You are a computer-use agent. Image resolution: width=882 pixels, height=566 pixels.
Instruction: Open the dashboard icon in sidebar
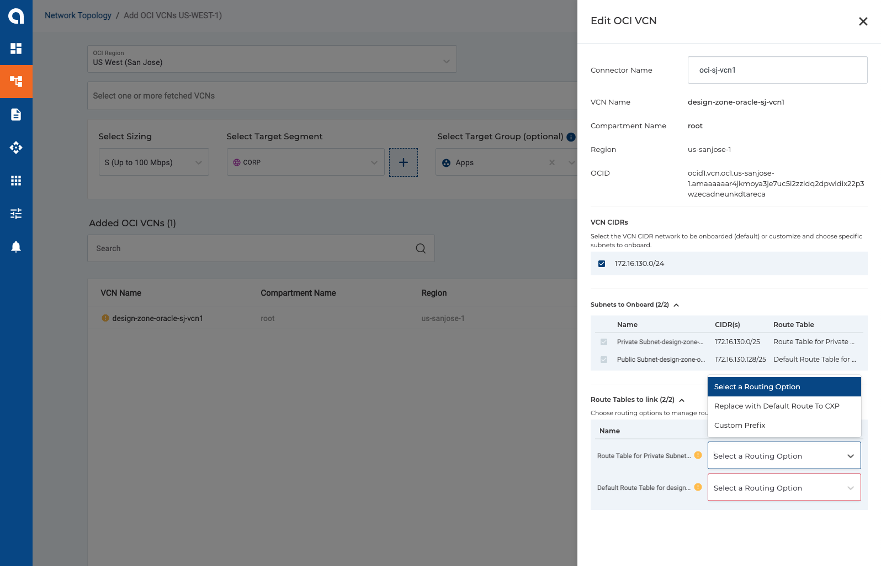pos(16,48)
